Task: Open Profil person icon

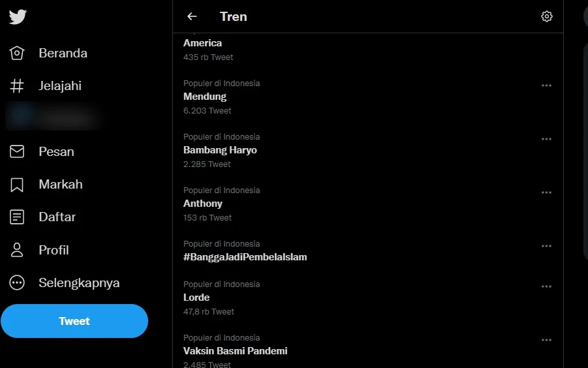Action: click(17, 250)
